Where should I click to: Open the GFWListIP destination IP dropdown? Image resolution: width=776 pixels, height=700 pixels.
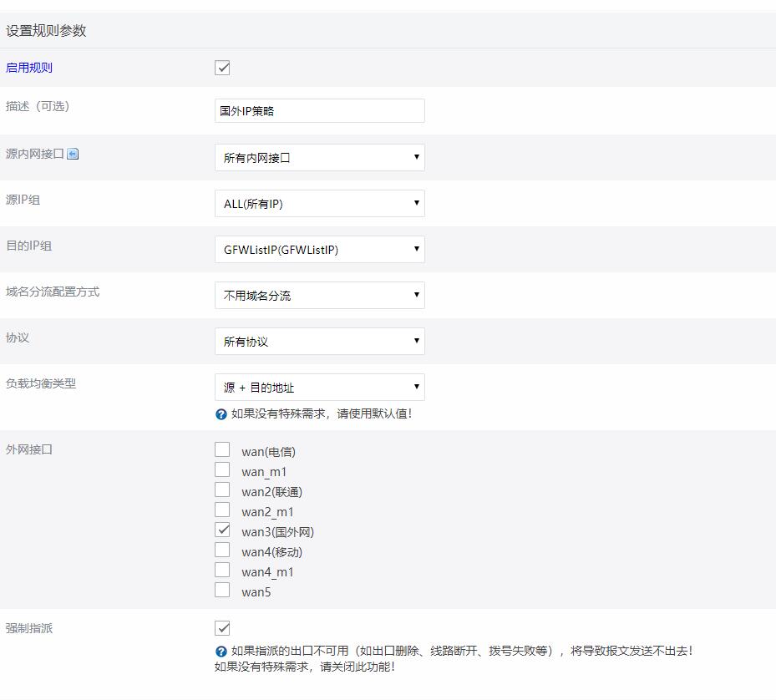pyautogui.click(x=320, y=250)
